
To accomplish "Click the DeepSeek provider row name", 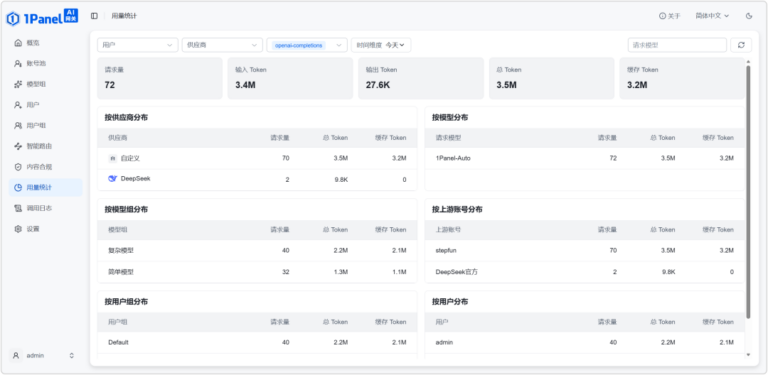I will [136, 179].
